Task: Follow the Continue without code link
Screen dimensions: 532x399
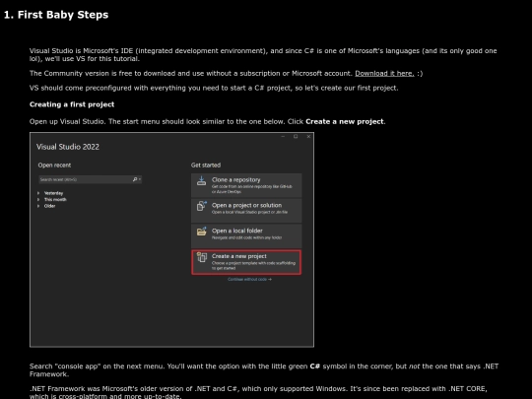Action: [x=249, y=279]
